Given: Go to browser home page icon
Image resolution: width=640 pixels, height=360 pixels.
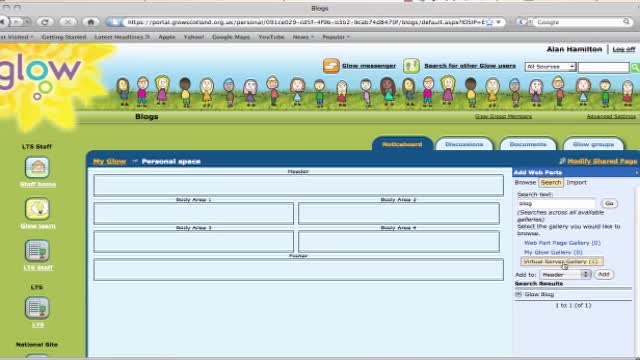Looking at the screenshot, I should (x=91, y=22).
